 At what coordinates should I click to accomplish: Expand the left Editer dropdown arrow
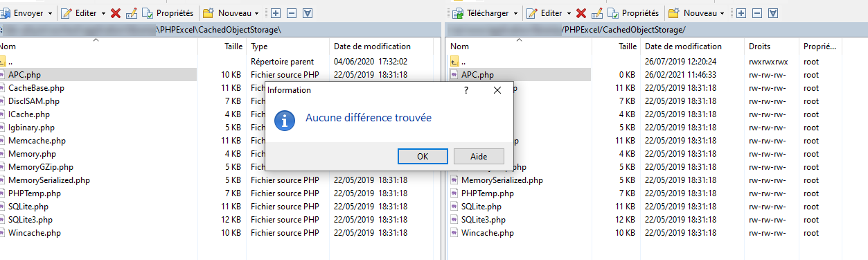click(103, 13)
